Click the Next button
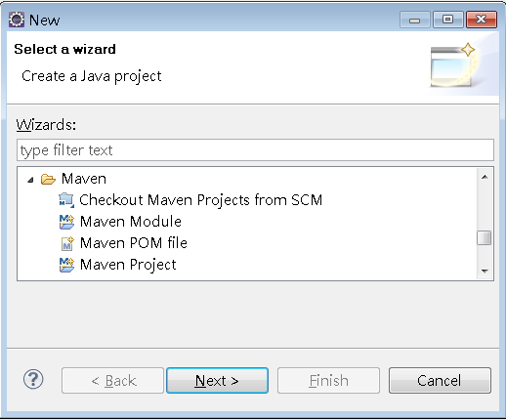This screenshot has height=420, width=506. pyautogui.click(x=217, y=381)
